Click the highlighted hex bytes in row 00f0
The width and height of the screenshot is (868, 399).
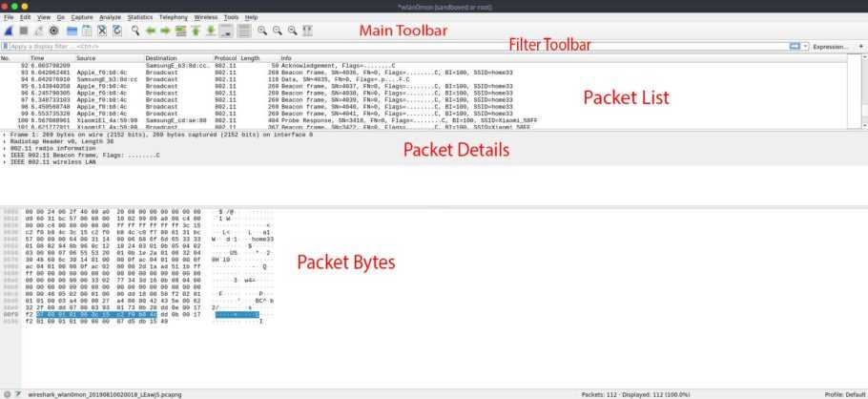pos(97,314)
